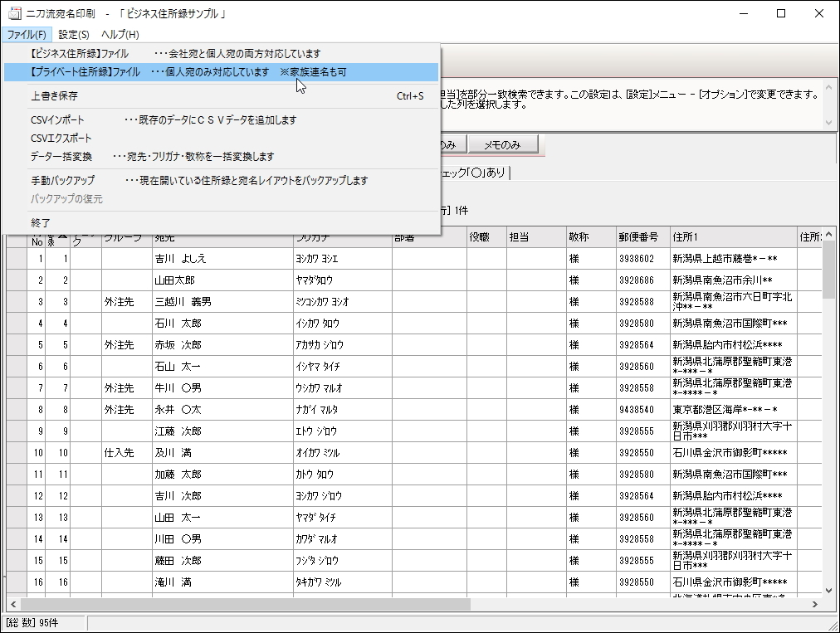Click the address 新潟県上越市藤巻*-**

click(734, 259)
